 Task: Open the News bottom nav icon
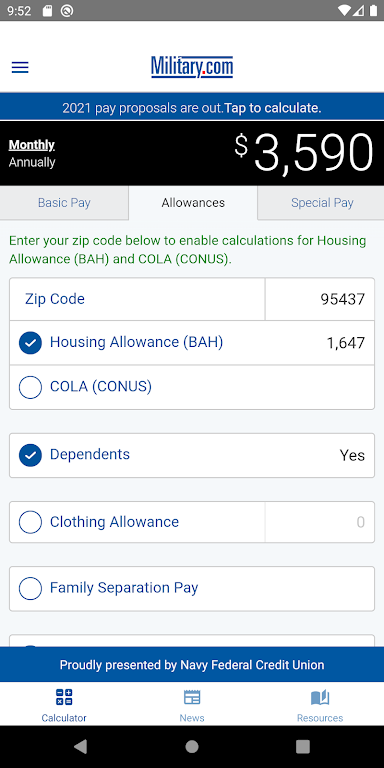coord(192,697)
